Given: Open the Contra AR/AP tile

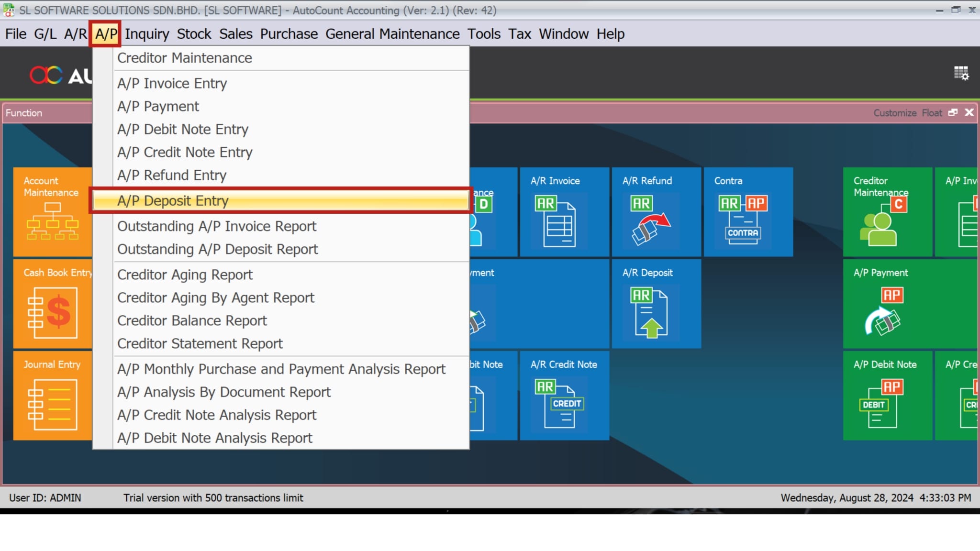Looking at the screenshot, I should tap(748, 211).
